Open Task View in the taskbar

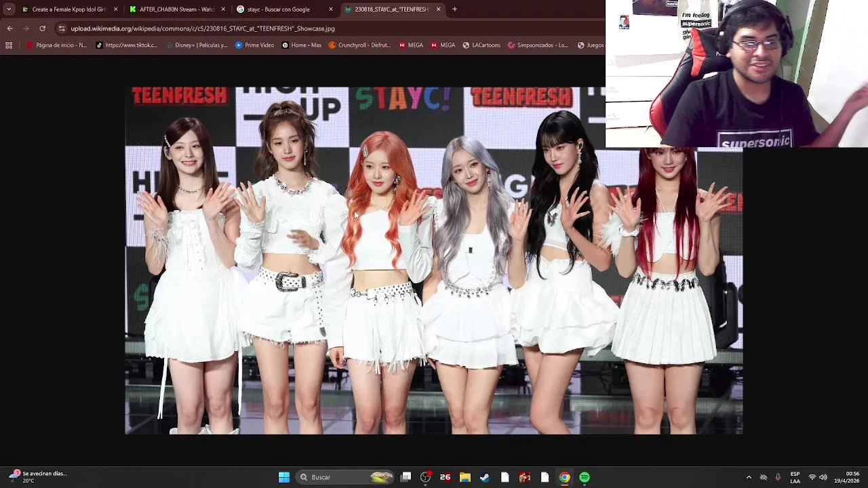tap(406, 477)
